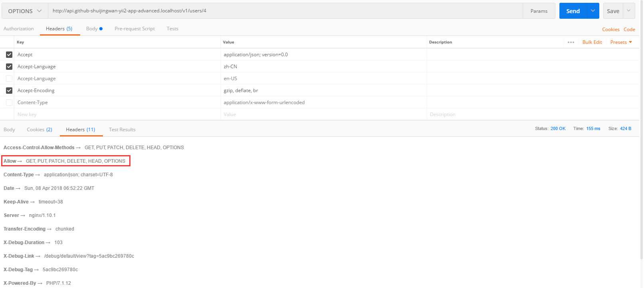The width and height of the screenshot is (644, 288).
Task: Enable the en-US Accept-Language header
Action: [9, 79]
